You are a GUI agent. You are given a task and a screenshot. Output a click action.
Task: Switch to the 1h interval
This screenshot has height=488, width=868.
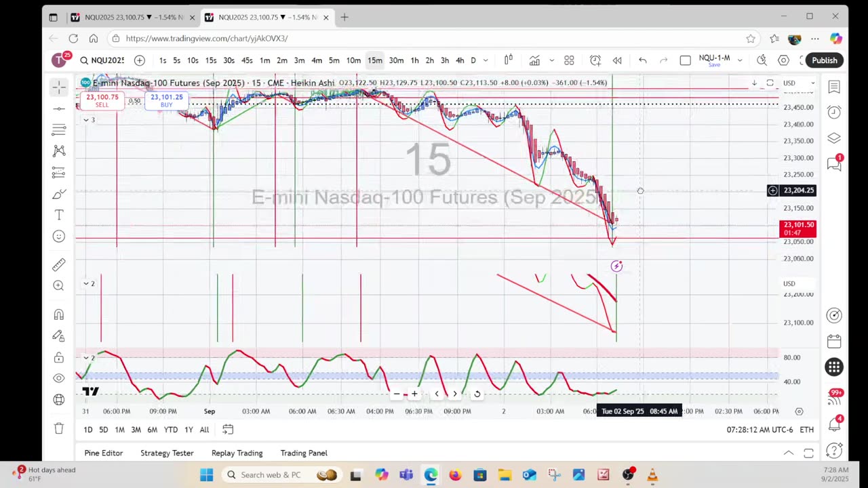pyautogui.click(x=414, y=60)
